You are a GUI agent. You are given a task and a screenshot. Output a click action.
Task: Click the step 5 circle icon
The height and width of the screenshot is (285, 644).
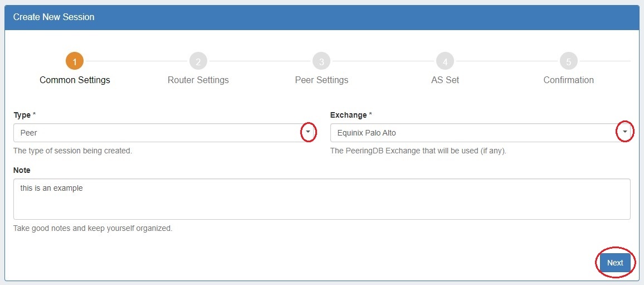point(568,61)
